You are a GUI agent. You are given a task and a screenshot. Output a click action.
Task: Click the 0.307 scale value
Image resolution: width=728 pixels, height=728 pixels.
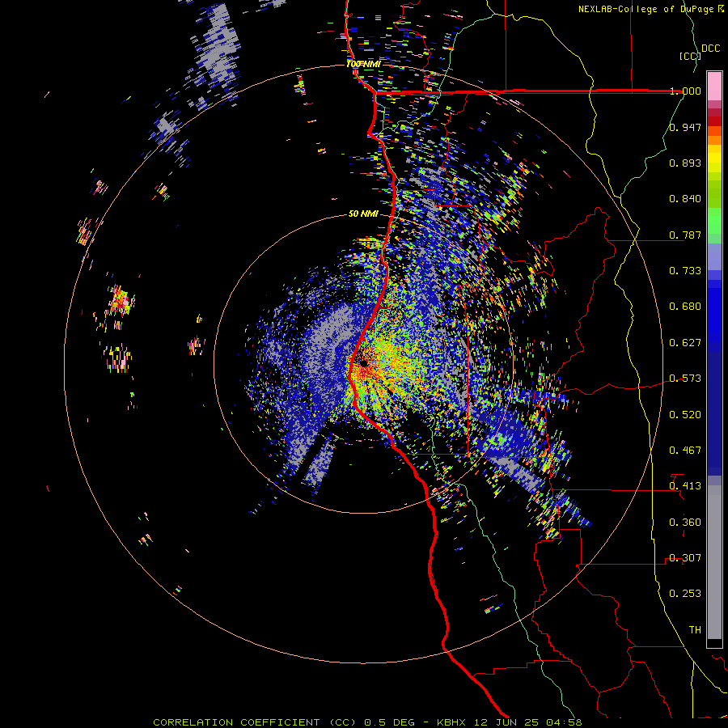tap(685, 558)
